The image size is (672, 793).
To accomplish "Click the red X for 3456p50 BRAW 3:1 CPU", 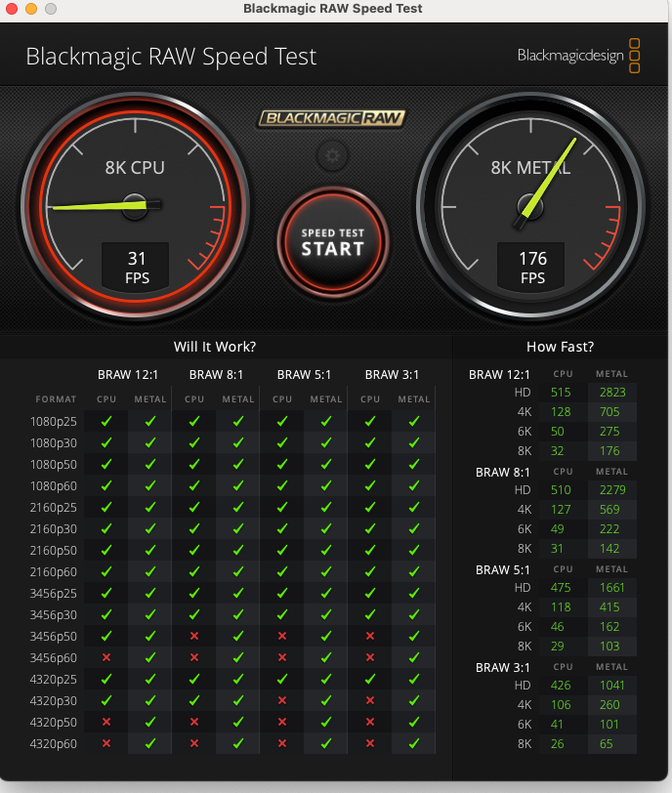I will click(x=370, y=636).
